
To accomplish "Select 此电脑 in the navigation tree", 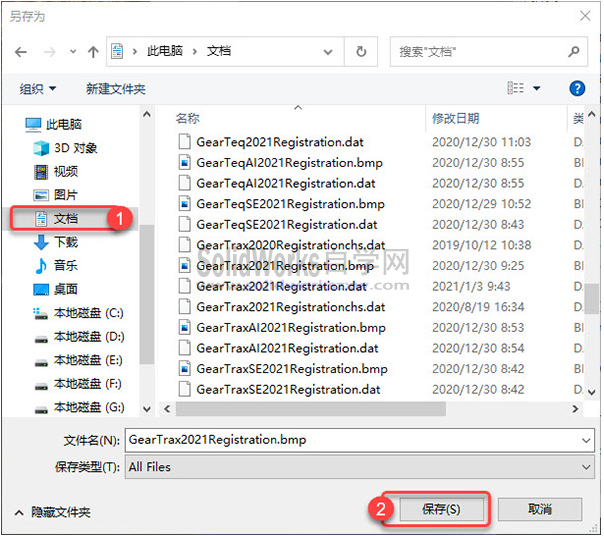I will pyautogui.click(x=54, y=124).
